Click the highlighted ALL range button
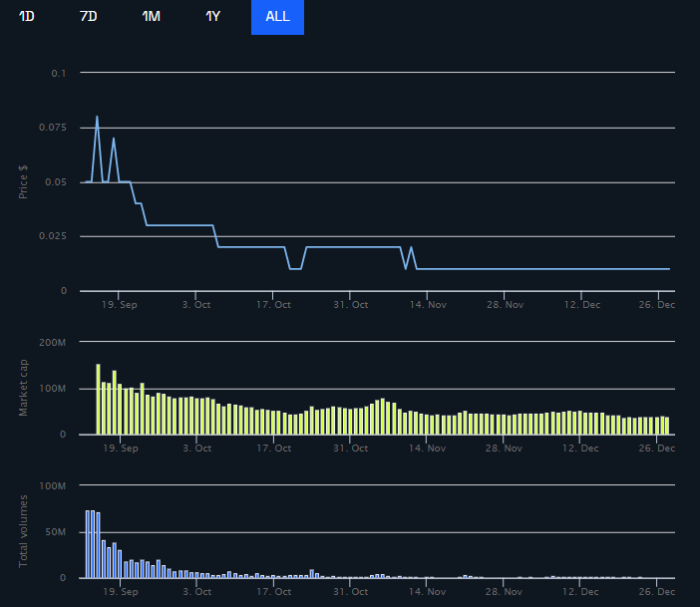 pyautogui.click(x=277, y=17)
